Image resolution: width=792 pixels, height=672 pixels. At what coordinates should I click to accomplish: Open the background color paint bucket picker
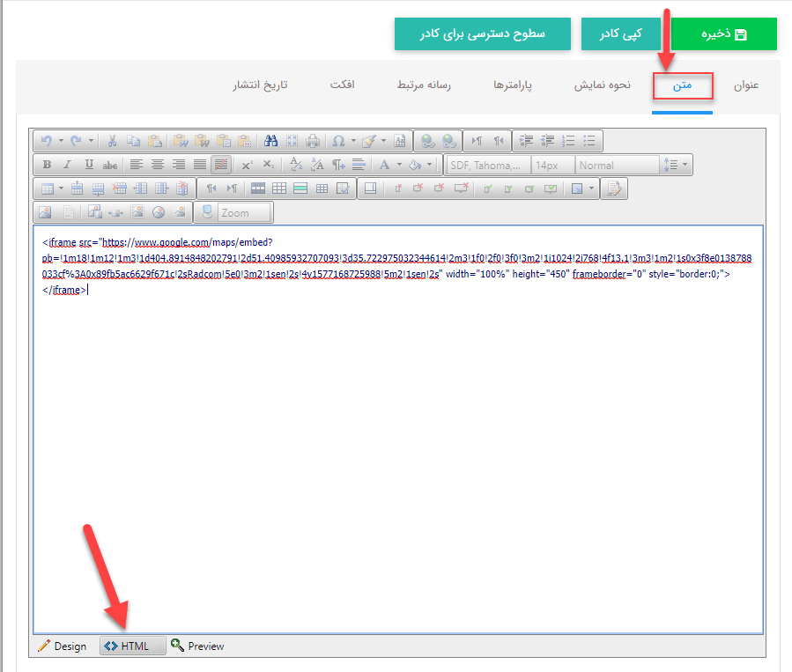click(x=415, y=165)
